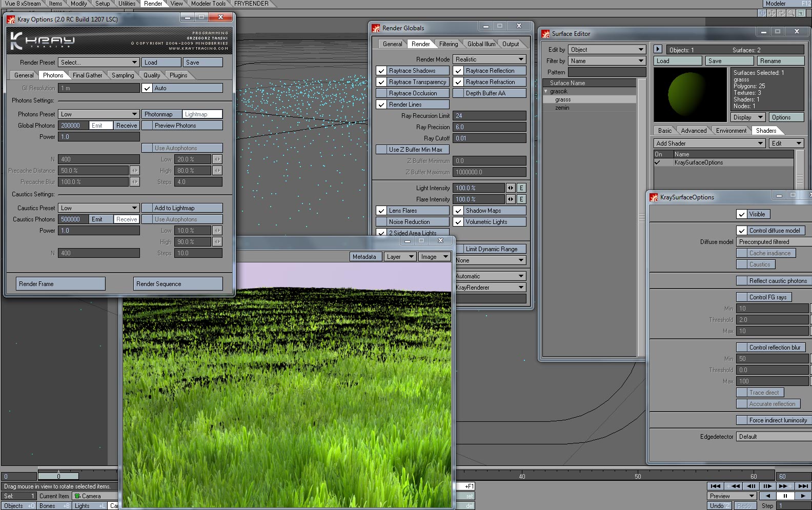Expand the Add Shader dropdown
Viewport: 812px width, 510px height.
point(709,144)
